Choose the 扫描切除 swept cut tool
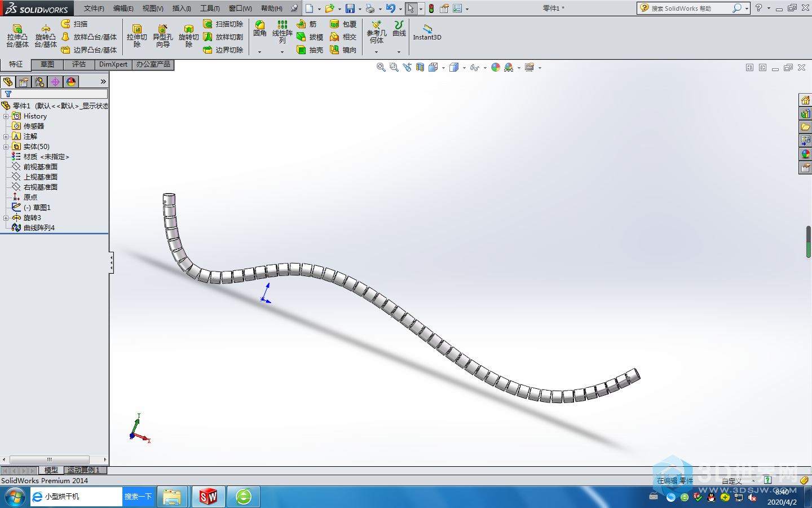The image size is (812, 508). coord(223,24)
